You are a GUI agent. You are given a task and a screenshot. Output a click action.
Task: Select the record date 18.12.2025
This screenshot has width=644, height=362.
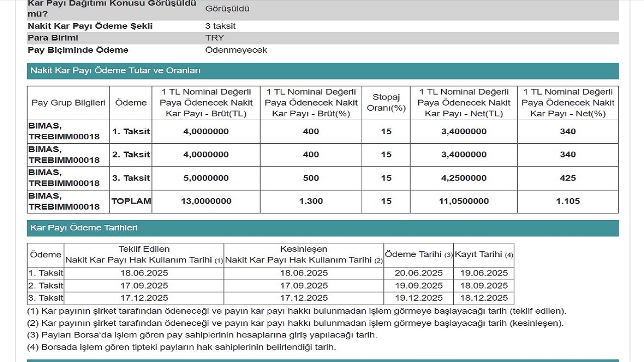[x=484, y=298]
